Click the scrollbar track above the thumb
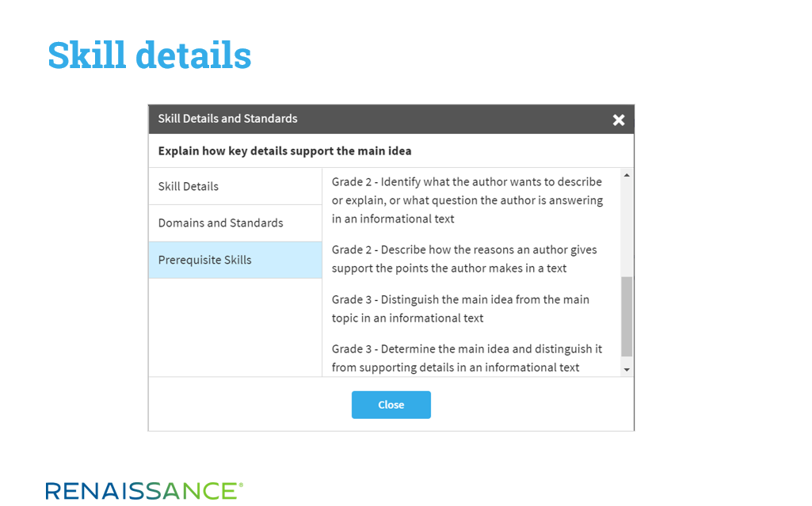 pyautogui.click(x=627, y=229)
